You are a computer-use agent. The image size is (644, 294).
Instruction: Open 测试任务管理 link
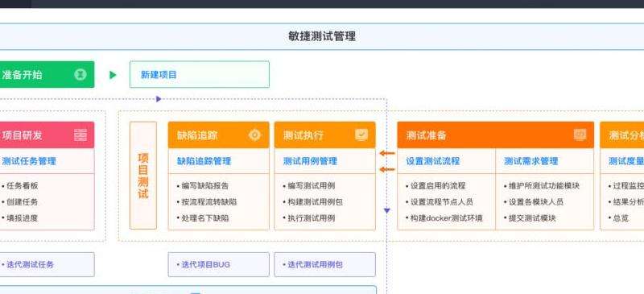point(29,161)
